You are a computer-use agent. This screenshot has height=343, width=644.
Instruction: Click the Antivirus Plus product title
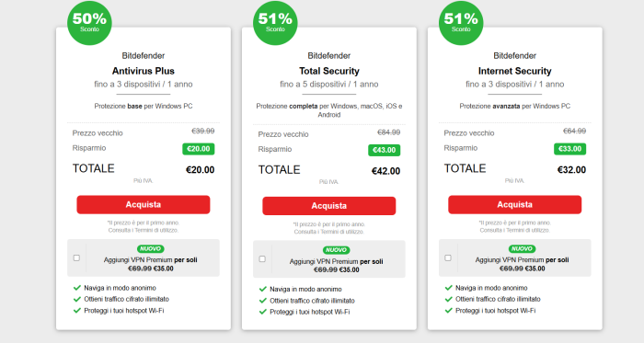(x=144, y=71)
